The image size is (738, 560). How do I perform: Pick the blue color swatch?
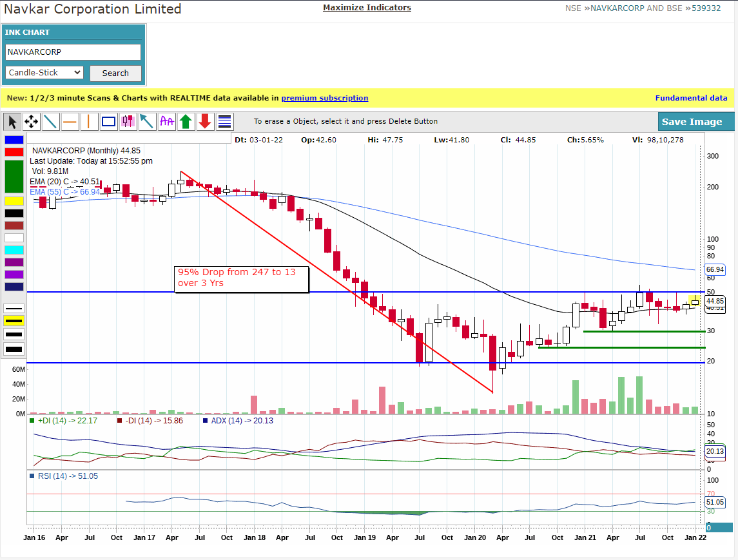(x=14, y=140)
